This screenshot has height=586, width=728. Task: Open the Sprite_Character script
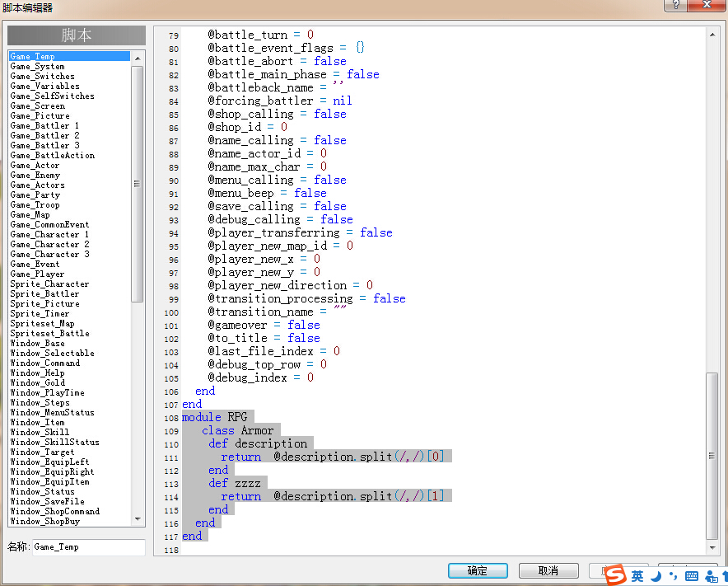click(49, 284)
